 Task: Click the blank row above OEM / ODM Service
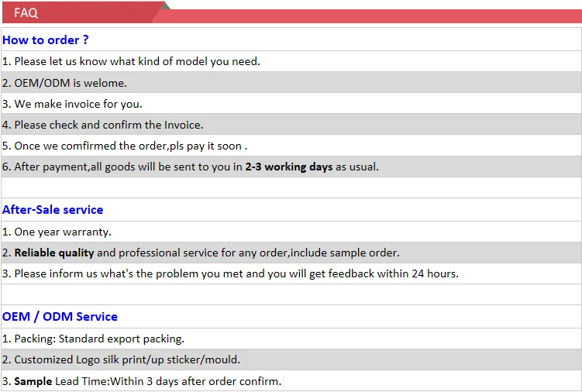(x=291, y=295)
